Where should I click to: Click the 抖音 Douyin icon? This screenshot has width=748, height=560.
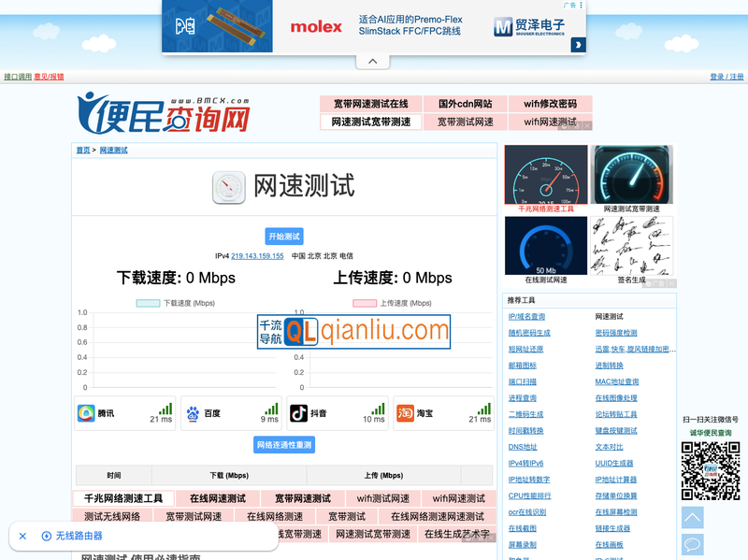300,411
